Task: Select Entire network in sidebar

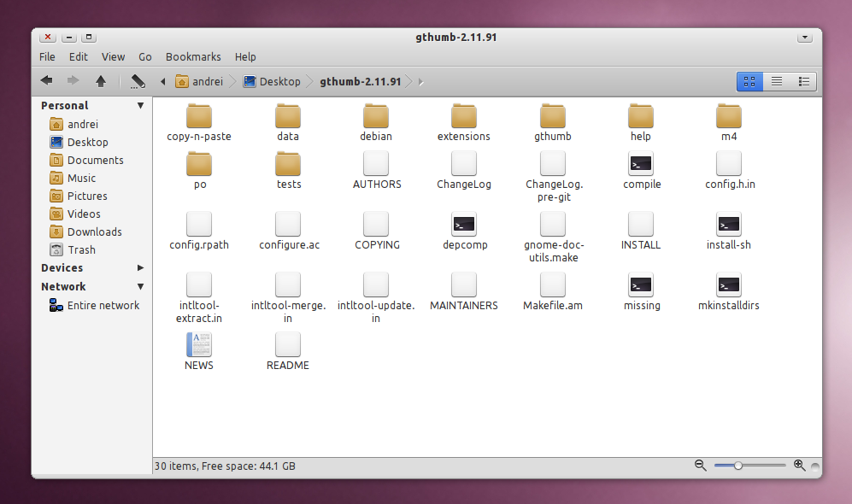Action: coord(94,305)
